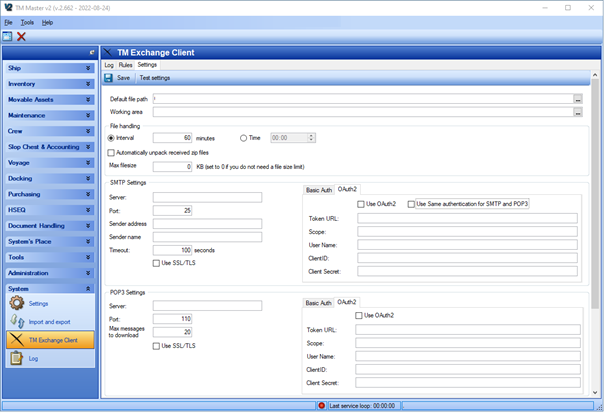Expand the System's Place section

[x=50, y=242]
